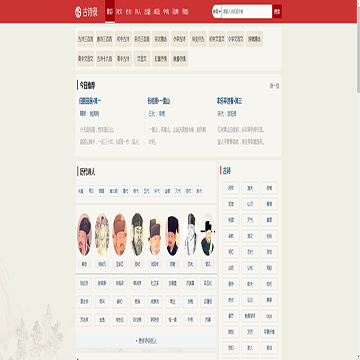
Task: Open the 古诗三百首 category tag
Action: [x=86, y=39]
